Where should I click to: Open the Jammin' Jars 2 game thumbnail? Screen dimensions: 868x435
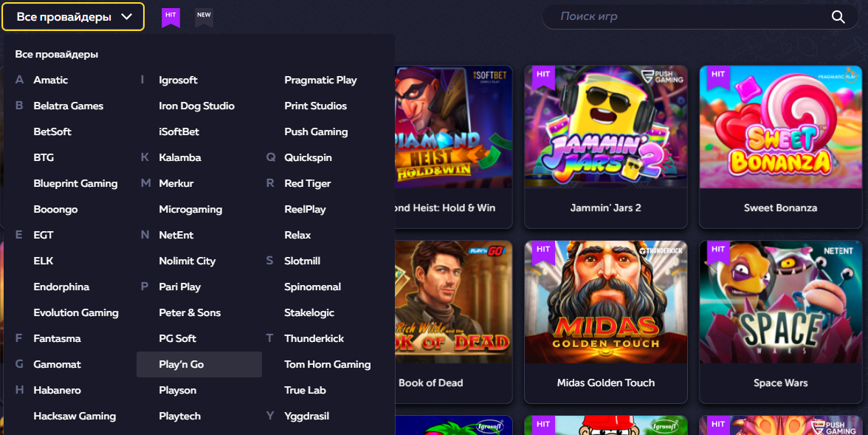pos(605,127)
